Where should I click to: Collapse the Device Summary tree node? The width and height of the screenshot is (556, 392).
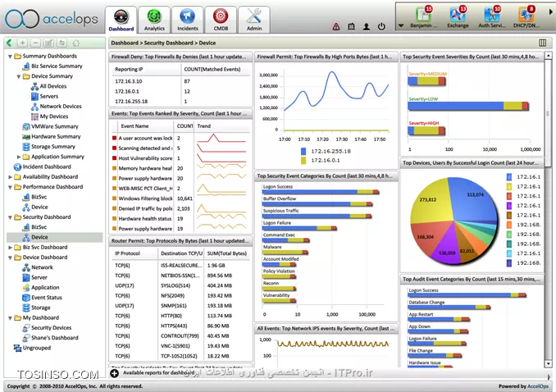pos(19,76)
